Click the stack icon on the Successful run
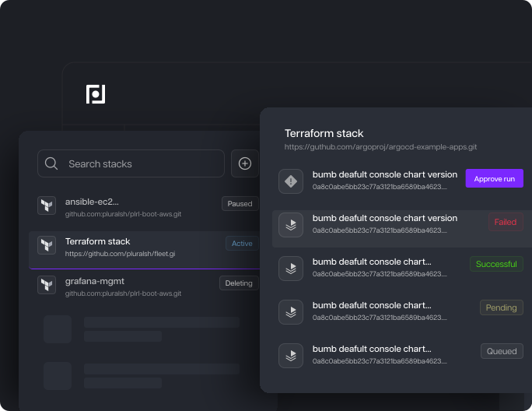 [x=291, y=269]
